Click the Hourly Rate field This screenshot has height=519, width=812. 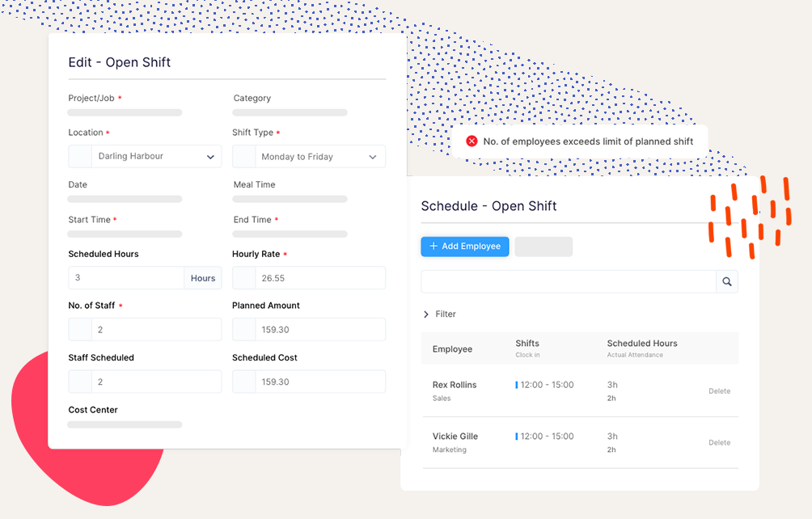[x=319, y=278]
